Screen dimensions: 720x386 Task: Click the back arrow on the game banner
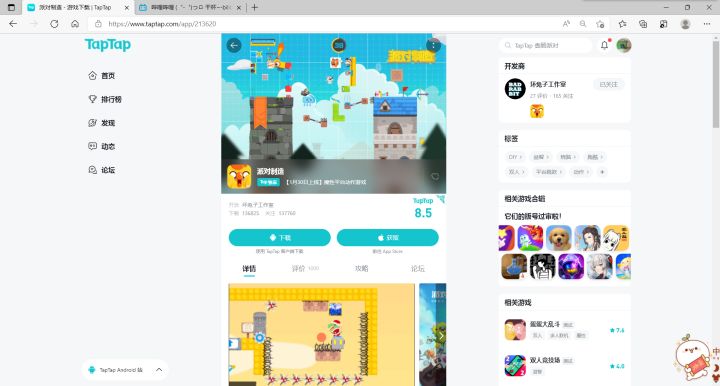click(234, 45)
